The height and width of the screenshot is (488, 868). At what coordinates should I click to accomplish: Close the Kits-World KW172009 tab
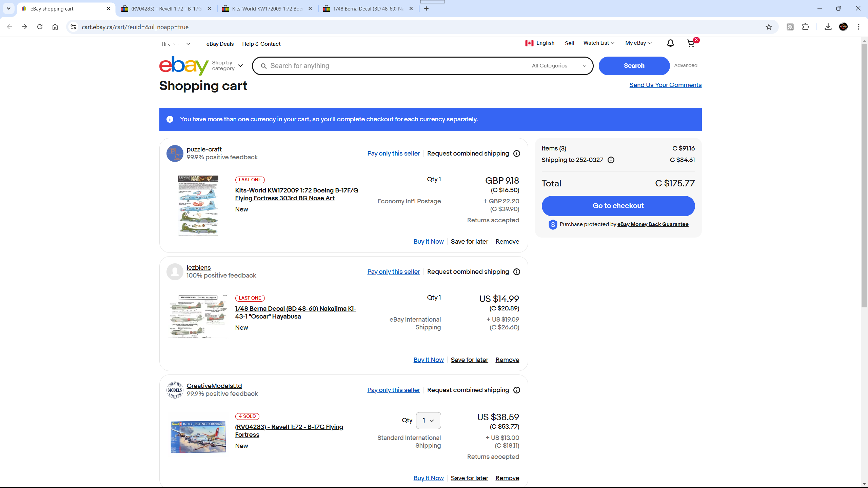pyautogui.click(x=310, y=9)
